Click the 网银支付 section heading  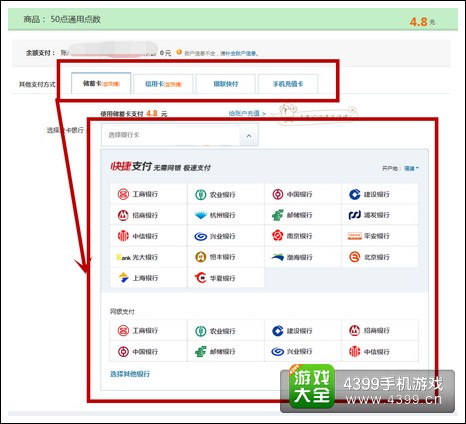[122, 312]
